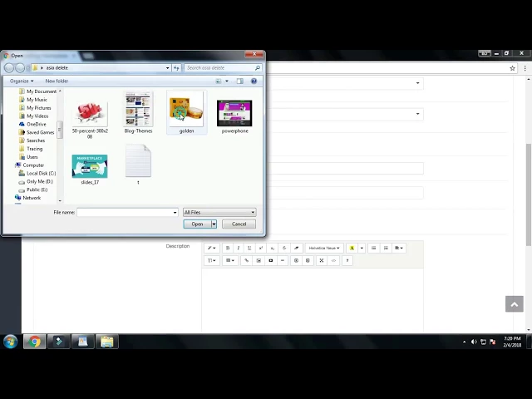
Task: Expand the text color options arrow
Action: 362,248
